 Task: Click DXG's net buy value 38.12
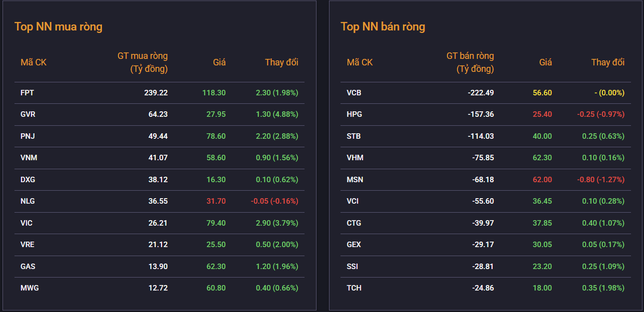pyautogui.click(x=158, y=180)
